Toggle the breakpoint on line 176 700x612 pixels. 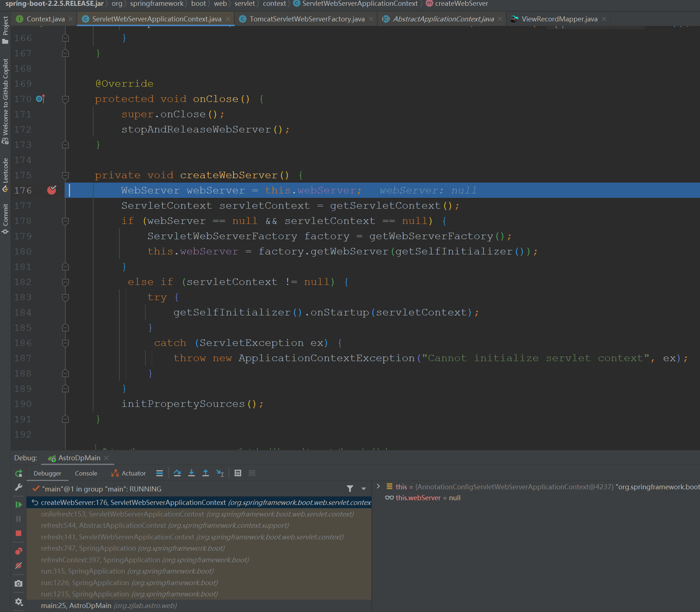click(52, 190)
